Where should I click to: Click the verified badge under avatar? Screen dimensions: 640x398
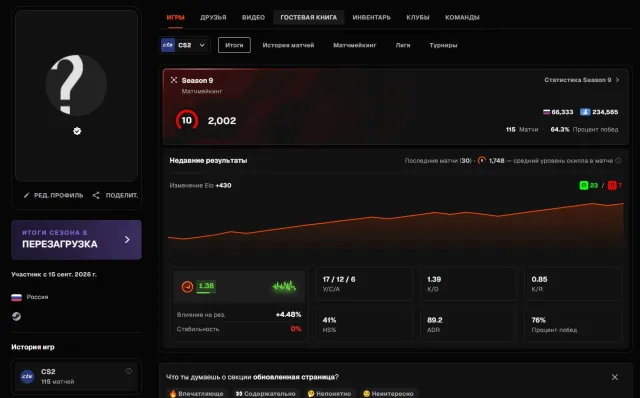(77, 131)
